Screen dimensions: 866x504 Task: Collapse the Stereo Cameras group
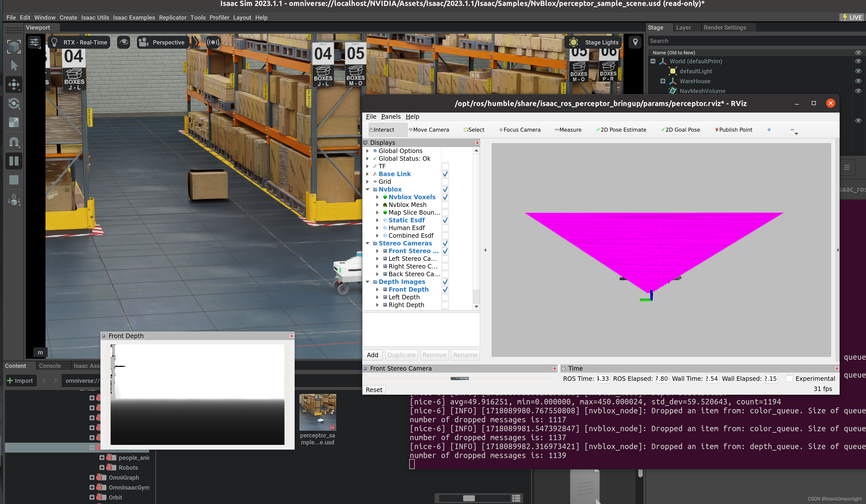pyautogui.click(x=367, y=243)
